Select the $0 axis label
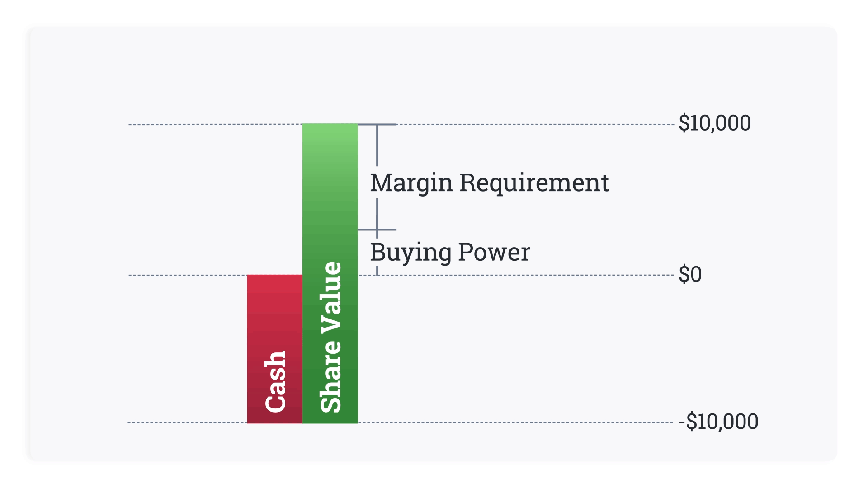868x488 pixels. [690, 275]
